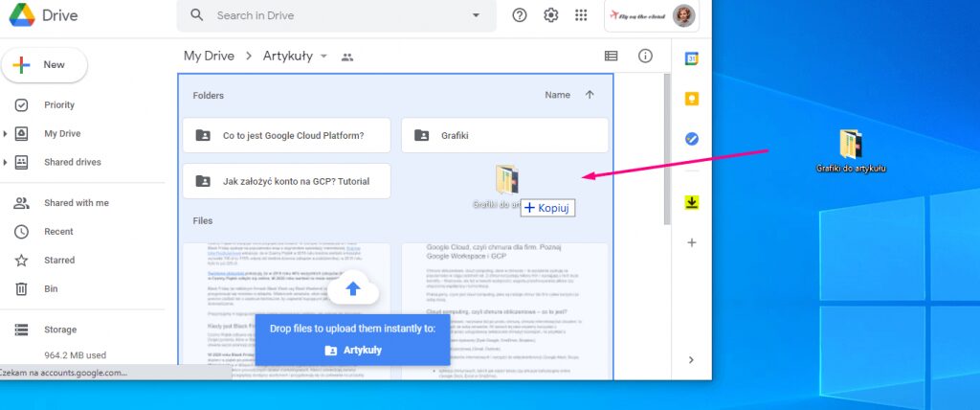The image size is (980, 410).
Task: Open search options dropdown arrow
Action: coord(476,15)
